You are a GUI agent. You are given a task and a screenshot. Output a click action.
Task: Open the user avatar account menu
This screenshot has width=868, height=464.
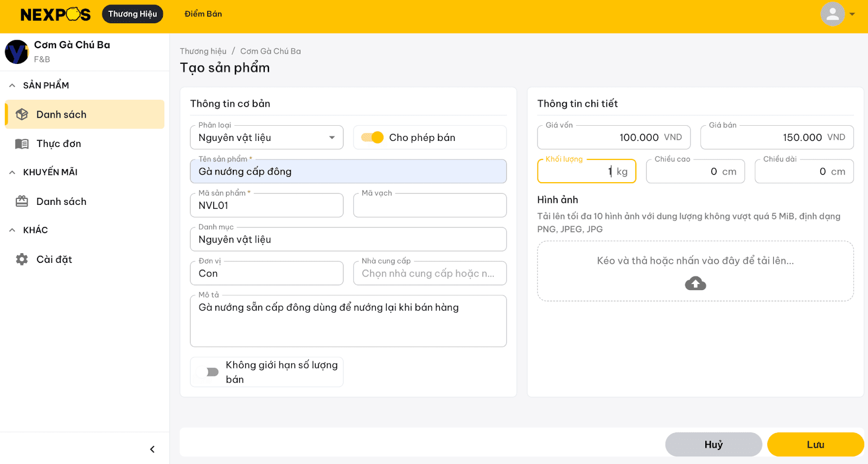(832, 14)
